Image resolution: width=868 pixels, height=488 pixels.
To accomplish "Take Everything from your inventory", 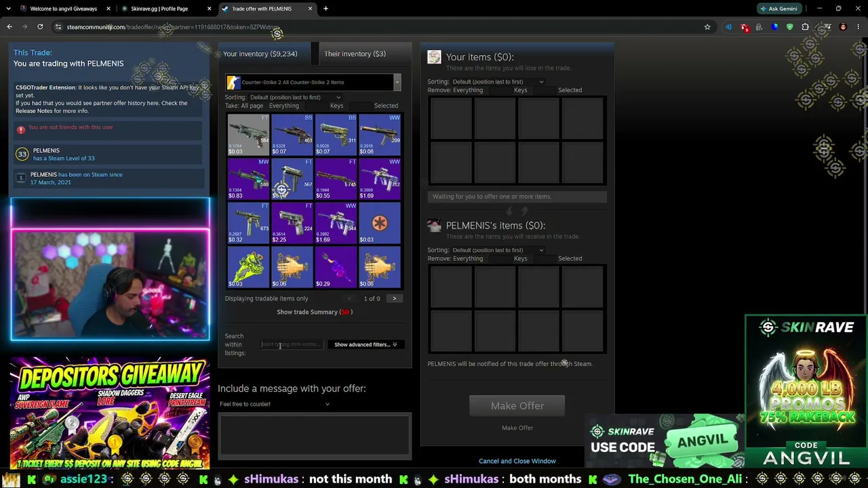I will pyautogui.click(x=284, y=106).
